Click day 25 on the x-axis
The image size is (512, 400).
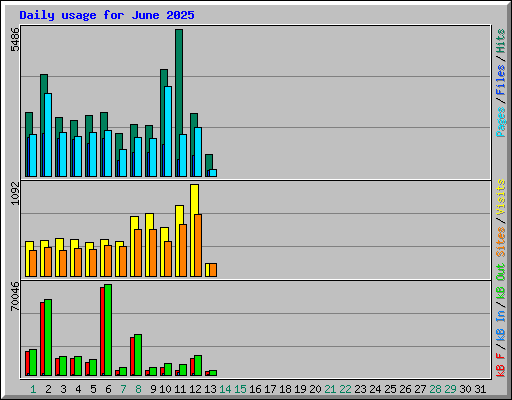click(x=390, y=389)
